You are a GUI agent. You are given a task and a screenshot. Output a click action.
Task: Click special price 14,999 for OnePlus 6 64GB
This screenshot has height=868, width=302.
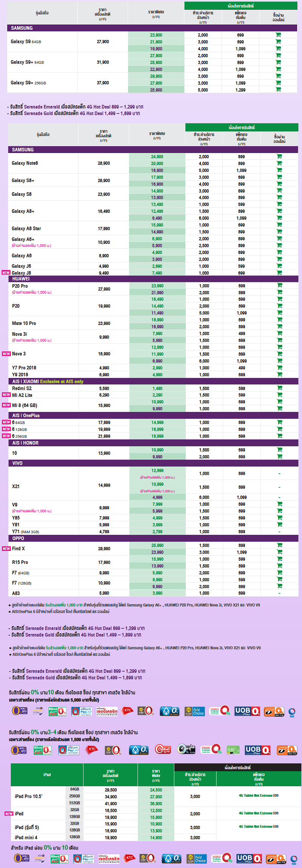(157, 422)
